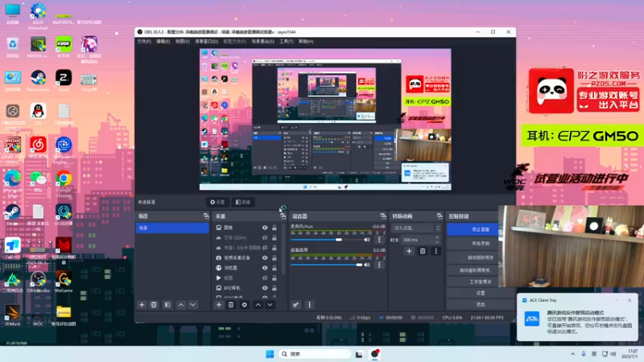This screenshot has width=644, height=362.
Task: Toggle lock on the 图像 source
Action: click(x=275, y=228)
